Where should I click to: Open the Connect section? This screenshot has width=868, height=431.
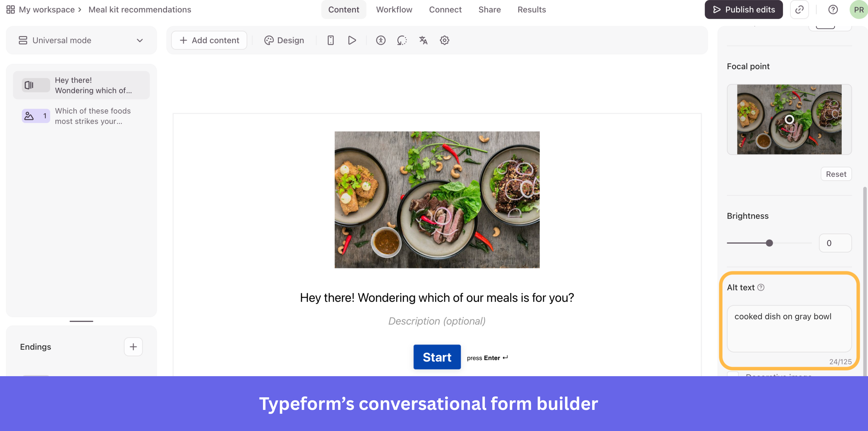(x=445, y=9)
